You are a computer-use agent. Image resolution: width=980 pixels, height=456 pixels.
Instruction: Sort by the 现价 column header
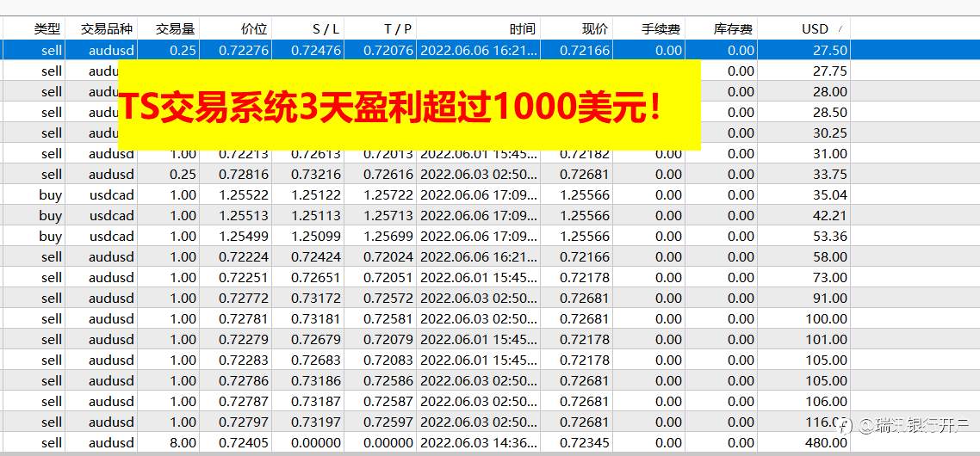595,28
